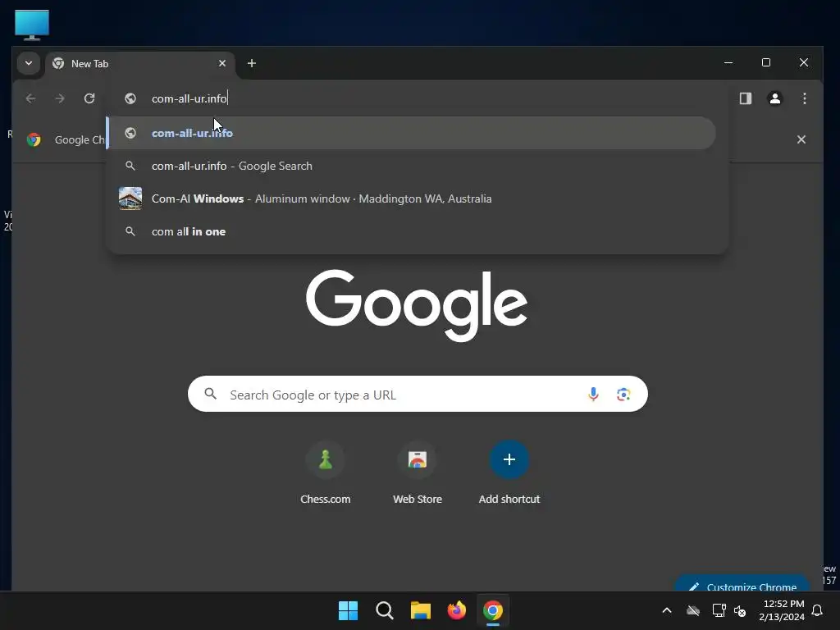Open the notification bell

(818, 610)
